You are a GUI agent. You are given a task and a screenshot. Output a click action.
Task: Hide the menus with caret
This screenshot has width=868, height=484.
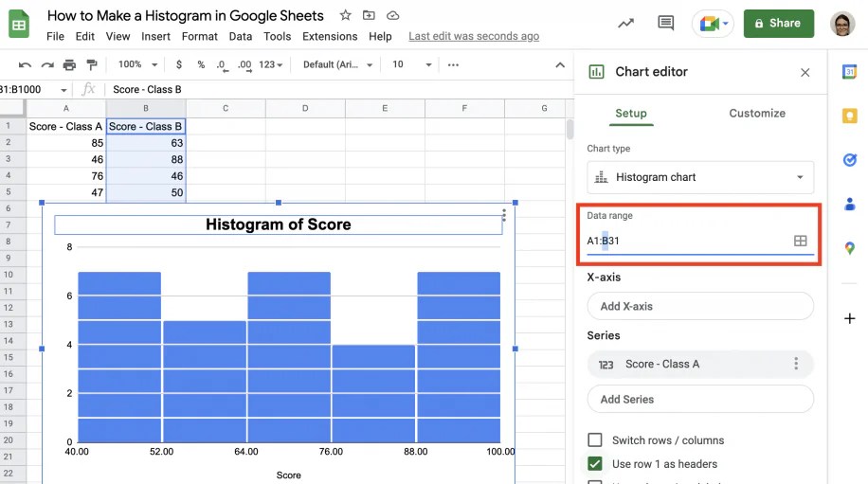560,64
